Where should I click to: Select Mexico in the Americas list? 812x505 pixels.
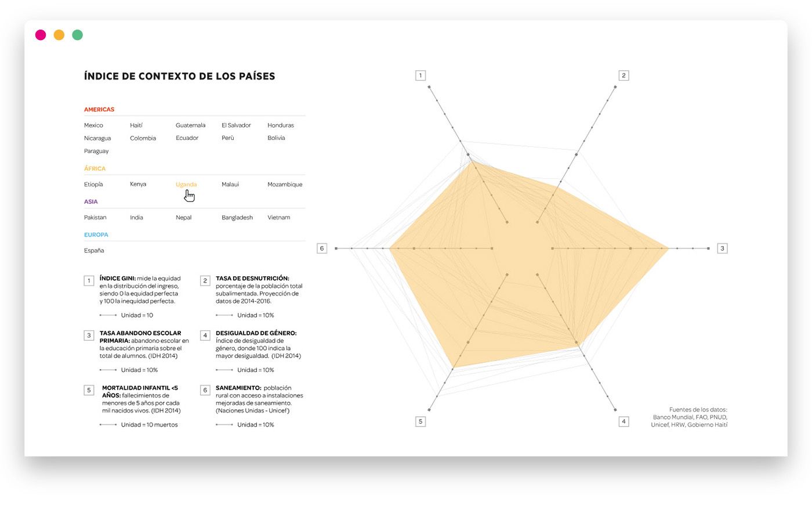(93, 125)
